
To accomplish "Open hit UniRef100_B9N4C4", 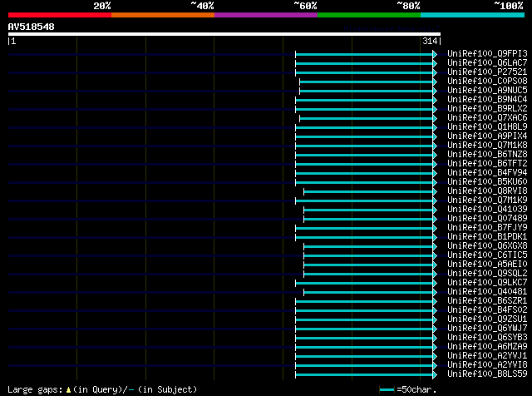I will pyautogui.click(x=487, y=99).
